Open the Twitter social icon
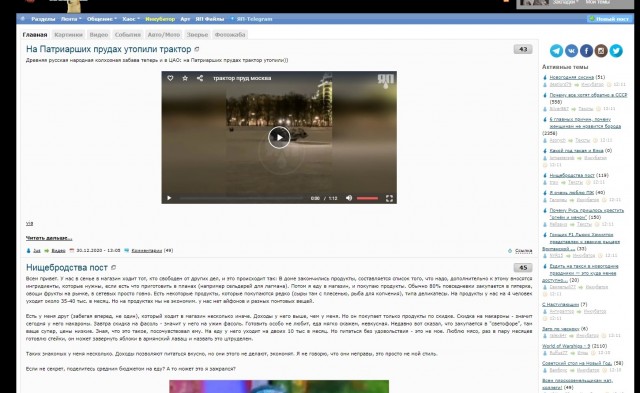640x393 pixels. [x=616, y=51]
